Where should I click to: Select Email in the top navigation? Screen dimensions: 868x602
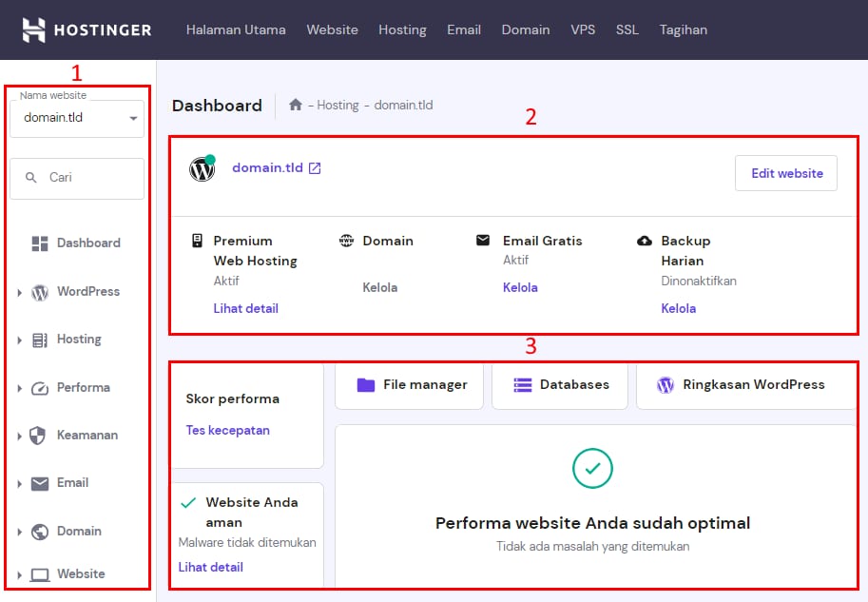pos(464,29)
